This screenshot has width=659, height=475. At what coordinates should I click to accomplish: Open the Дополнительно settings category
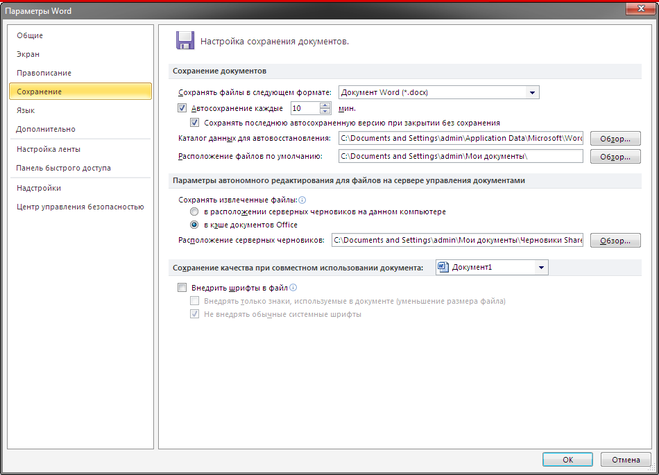pos(80,129)
